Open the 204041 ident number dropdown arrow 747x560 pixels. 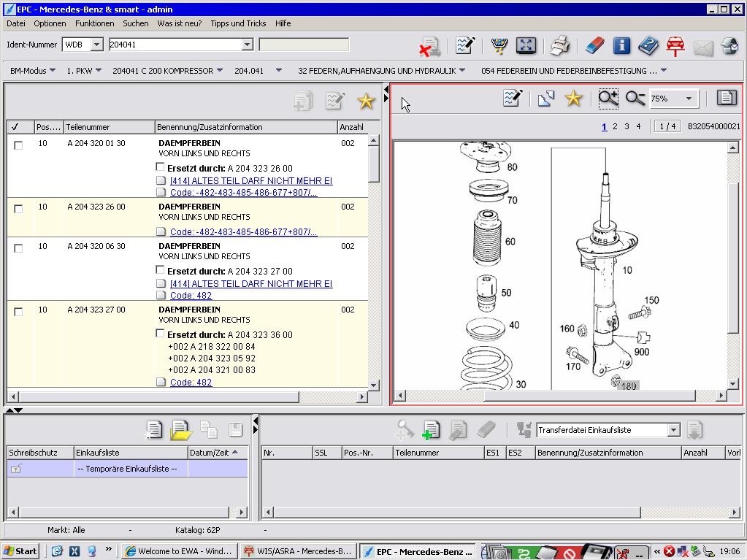[247, 45]
